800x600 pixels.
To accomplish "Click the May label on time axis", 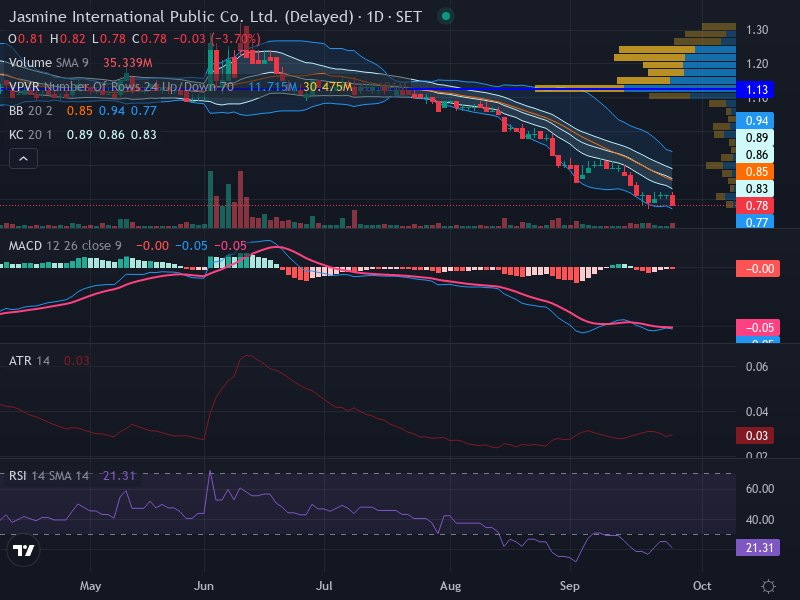I will point(90,586).
